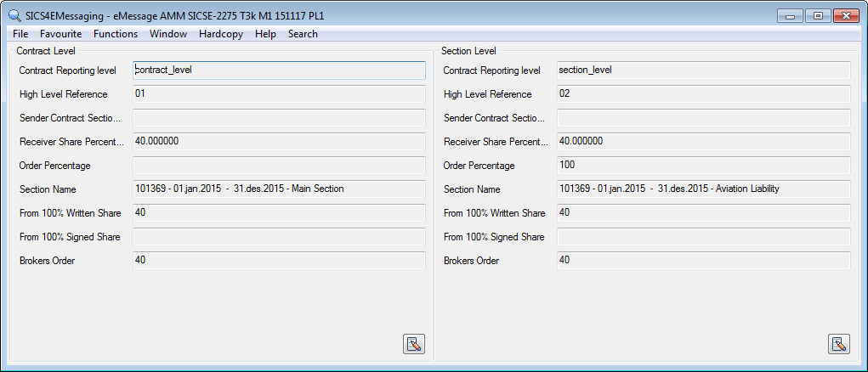
Task: Open the Functions menu
Action: pos(116,34)
